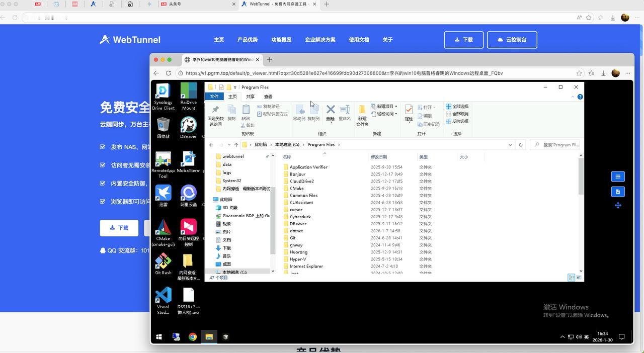Click white 下载 button on WebTunnel hero
644x353 pixels.
[x=119, y=228]
